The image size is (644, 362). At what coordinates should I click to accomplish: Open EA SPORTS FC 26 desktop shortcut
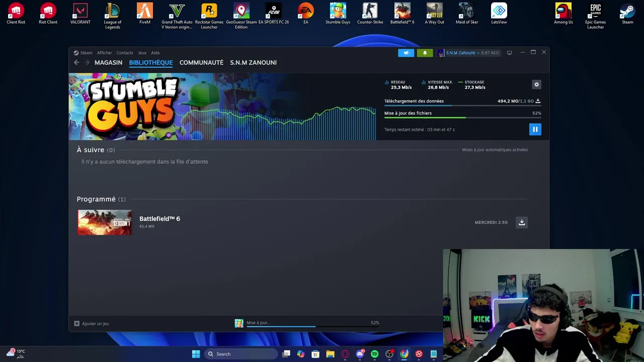[274, 14]
